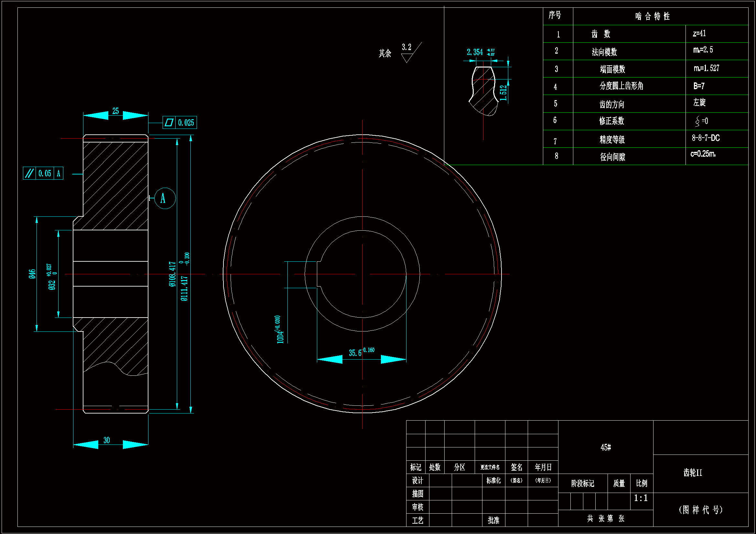Click the 左旋 tooth direction cell
Screen dimensions: 756x534
tap(699, 103)
